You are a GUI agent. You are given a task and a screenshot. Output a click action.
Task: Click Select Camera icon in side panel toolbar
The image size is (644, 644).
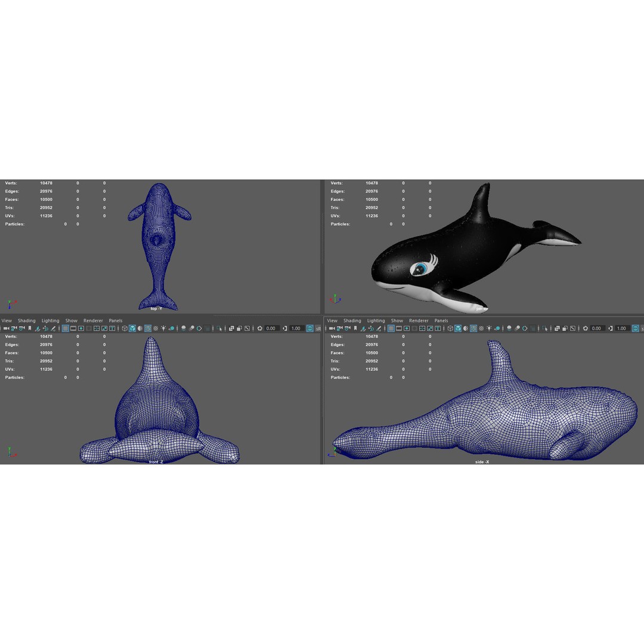pyautogui.click(x=332, y=328)
